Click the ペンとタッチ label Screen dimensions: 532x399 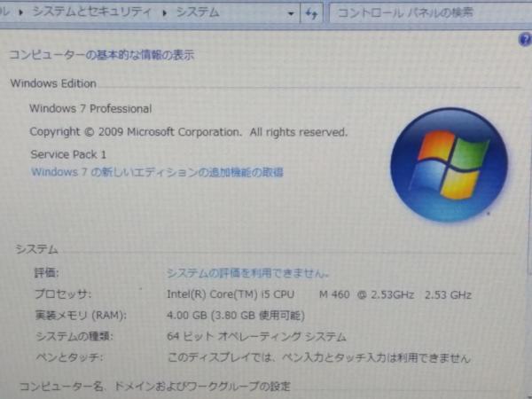(x=69, y=357)
